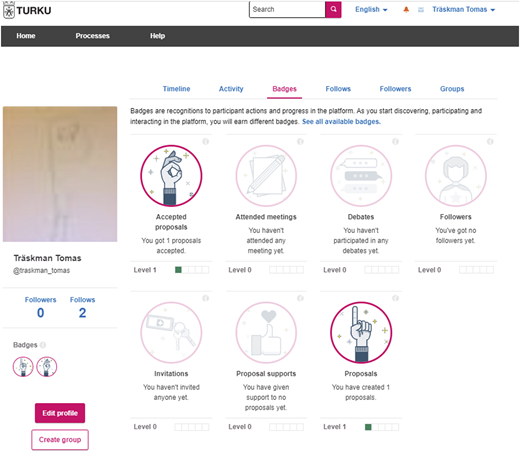This screenshot has width=520, height=452.
Task: Click the Edit profile button
Action: pyautogui.click(x=60, y=413)
